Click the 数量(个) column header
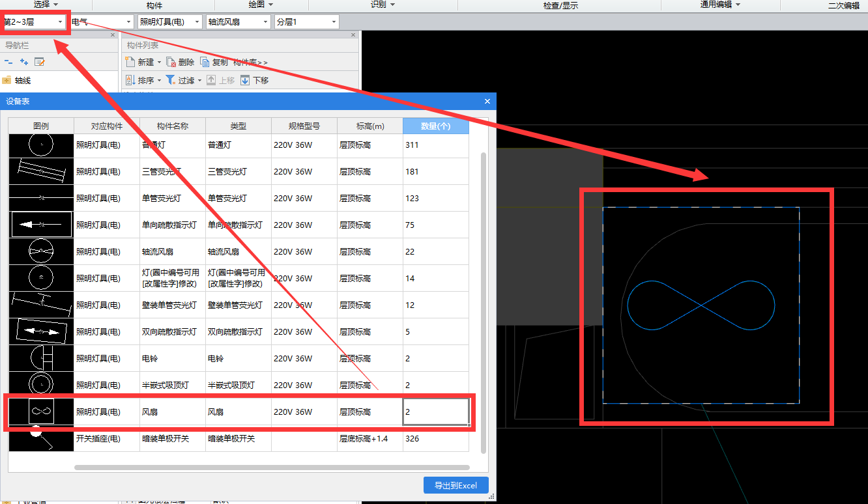This screenshot has width=868, height=504. click(x=435, y=126)
